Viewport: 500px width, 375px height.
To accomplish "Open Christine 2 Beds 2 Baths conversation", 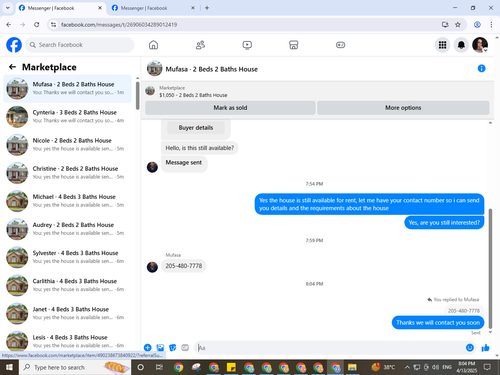I will point(68,173).
